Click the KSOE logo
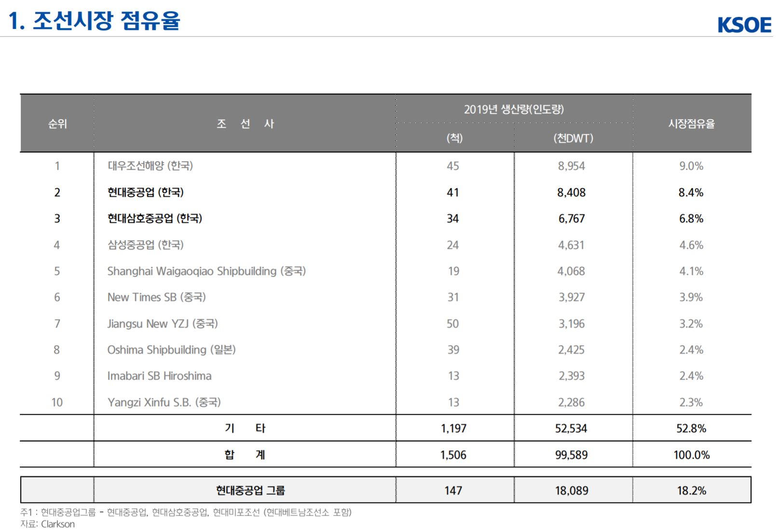Viewport: 781px width, 532px height. (x=744, y=25)
